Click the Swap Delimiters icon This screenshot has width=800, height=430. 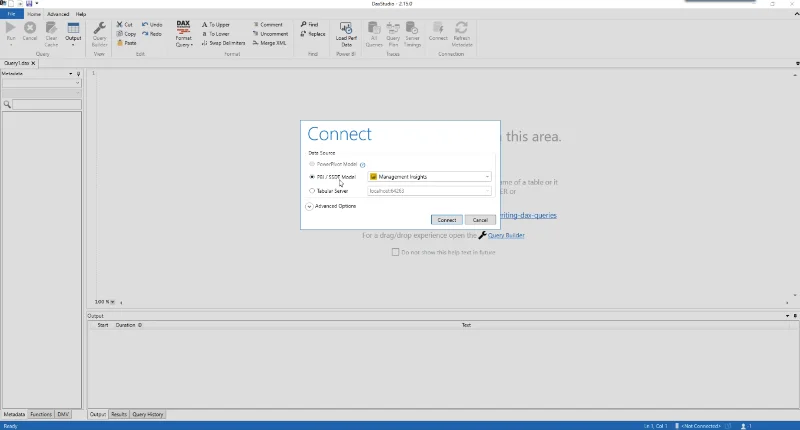tap(205, 43)
